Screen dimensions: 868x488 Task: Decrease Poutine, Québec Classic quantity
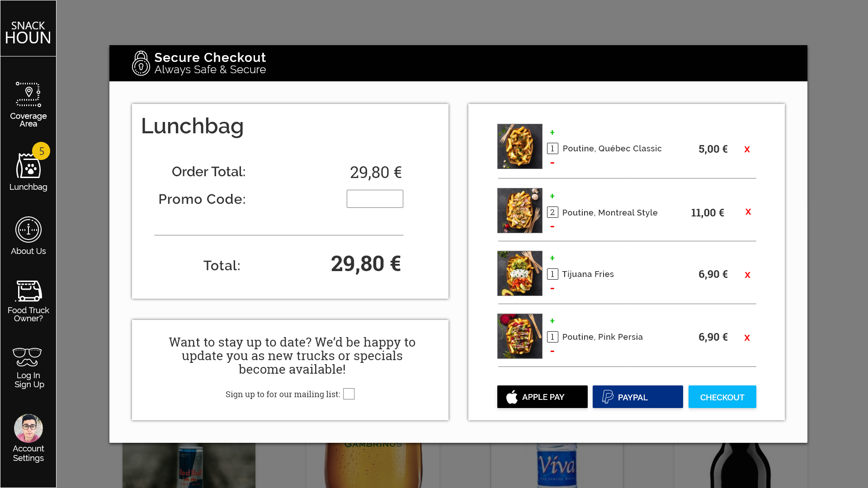(x=552, y=163)
